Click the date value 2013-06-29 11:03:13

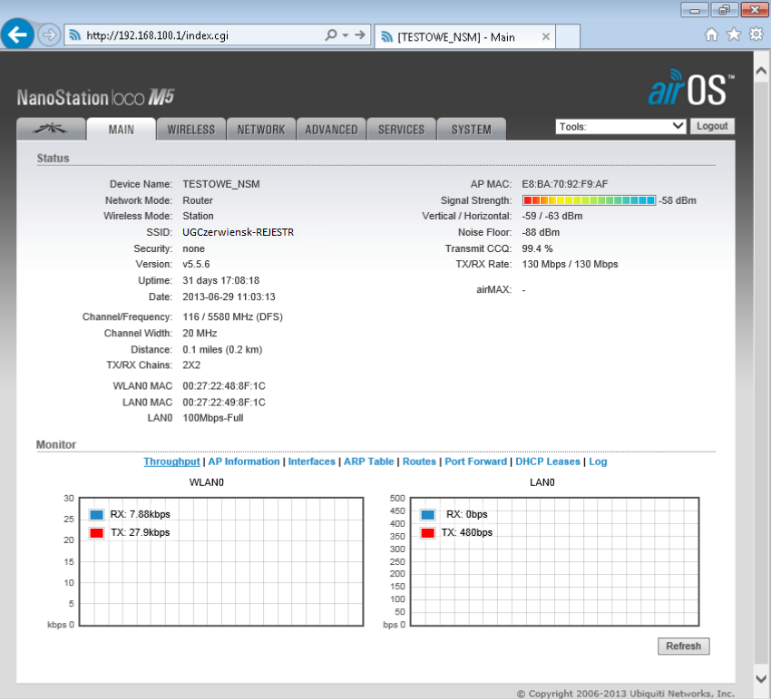pos(229,297)
